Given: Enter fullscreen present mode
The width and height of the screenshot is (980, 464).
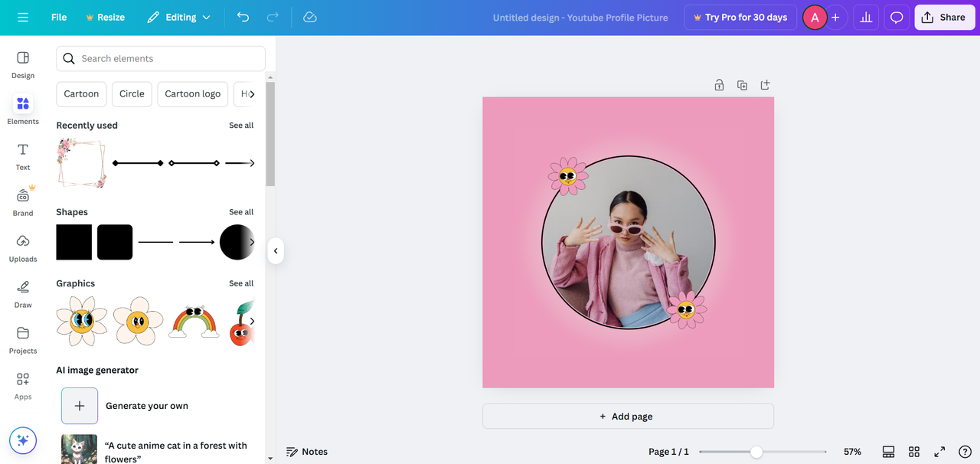Looking at the screenshot, I should pos(939,452).
